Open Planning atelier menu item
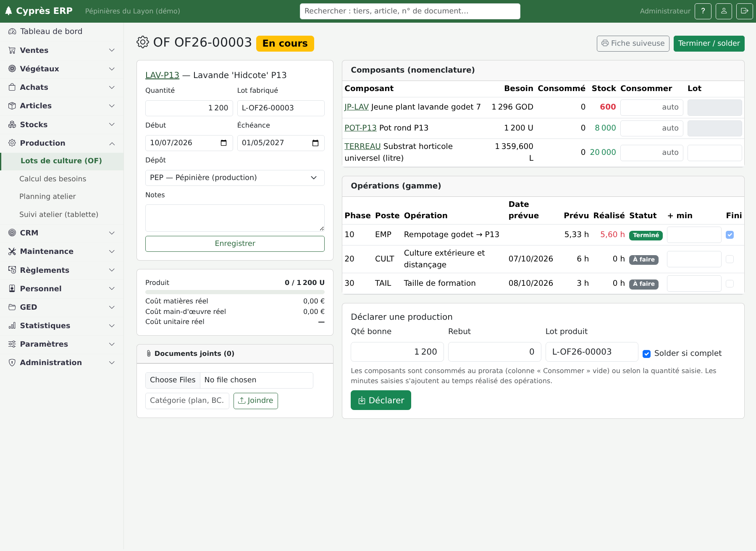Screen dimensions: 756x551 click(47, 196)
